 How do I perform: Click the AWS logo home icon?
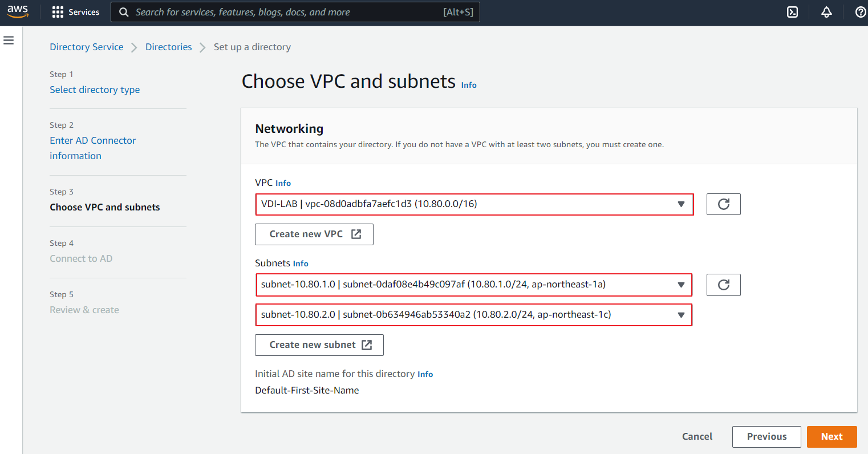pos(18,12)
